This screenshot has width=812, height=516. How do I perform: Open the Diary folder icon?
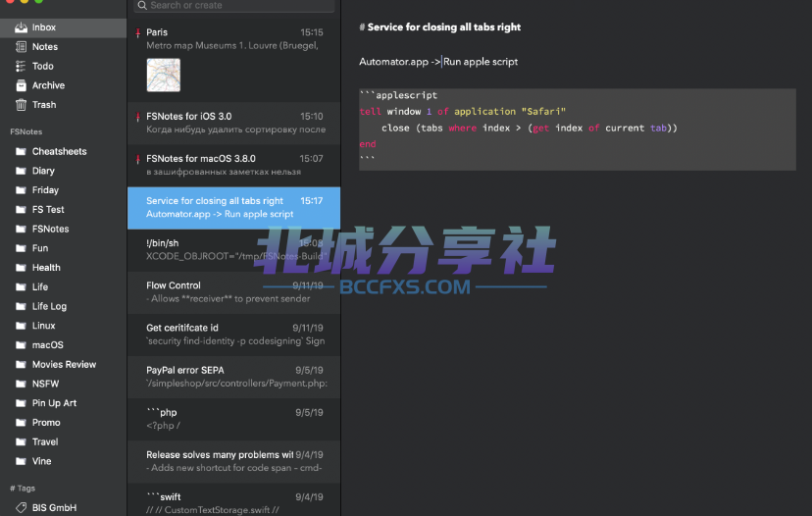pos(21,171)
